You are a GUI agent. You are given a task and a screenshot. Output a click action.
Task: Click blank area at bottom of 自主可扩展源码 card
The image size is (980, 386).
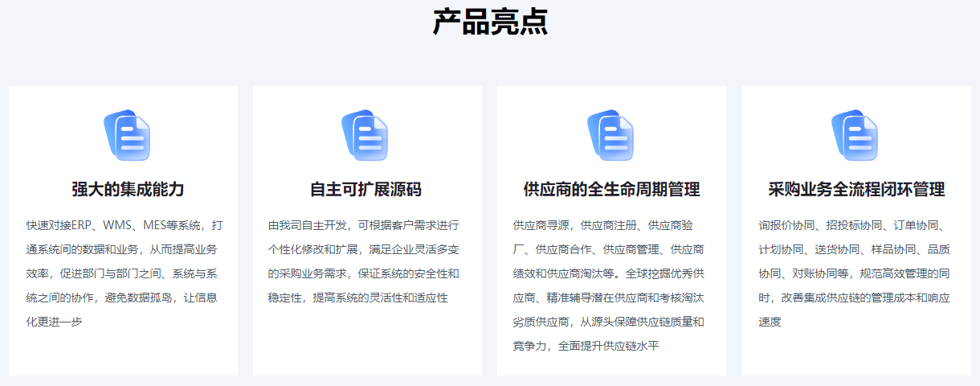coord(367,346)
